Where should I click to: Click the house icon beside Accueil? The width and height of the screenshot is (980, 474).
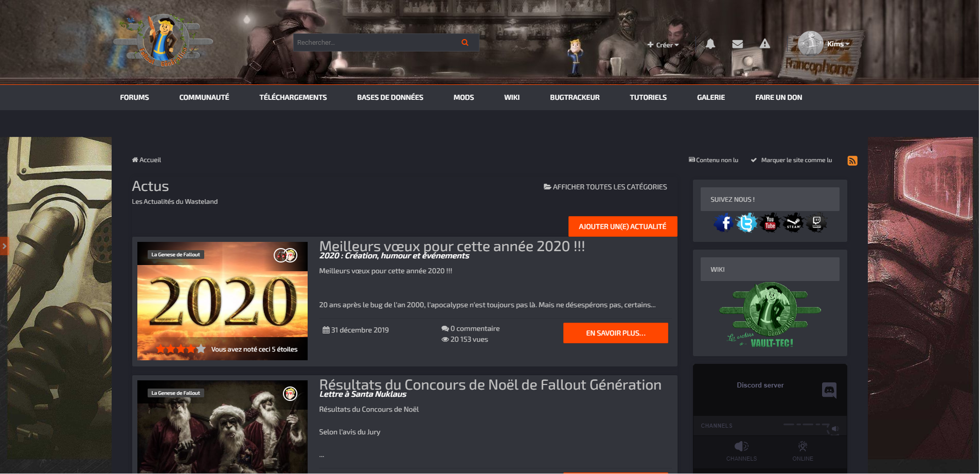point(135,160)
